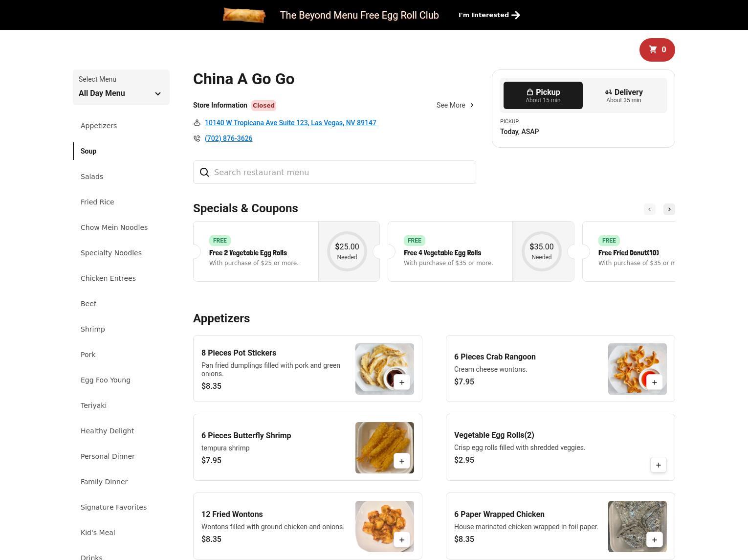Open the Select Menu dropdown
Screen dimensions: 748x560
(x=121, y=87)
